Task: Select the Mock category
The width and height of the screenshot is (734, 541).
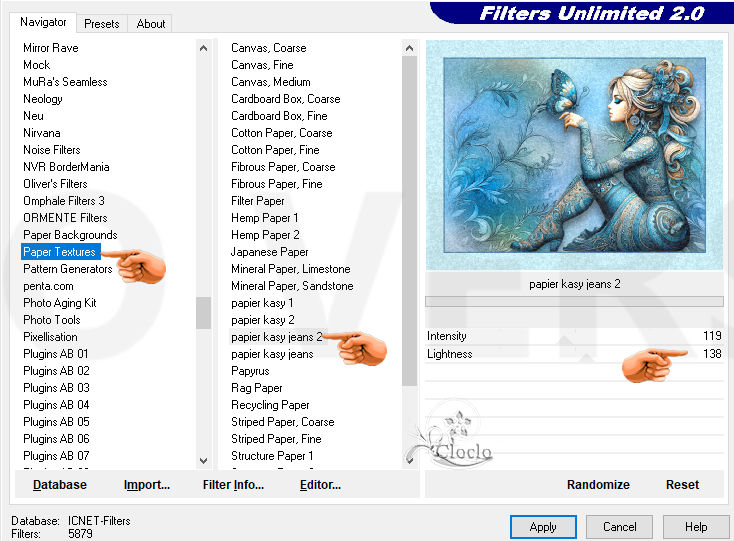Action: [37, 65]
